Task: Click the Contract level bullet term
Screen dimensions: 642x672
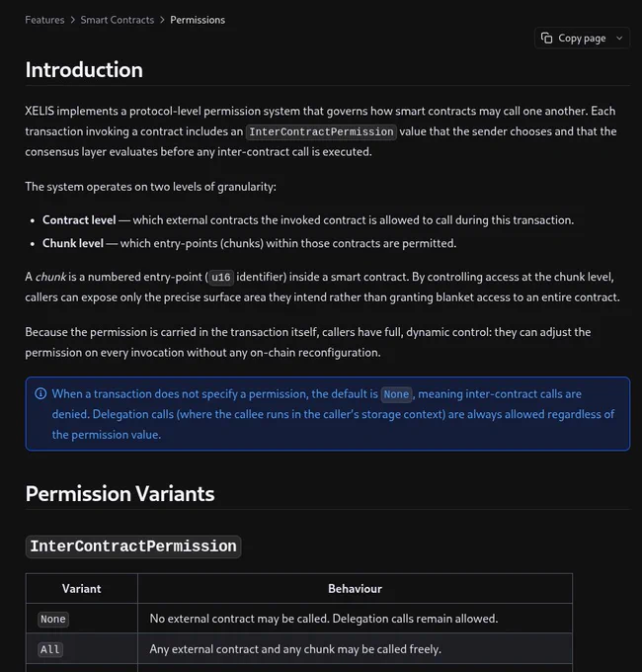Action: pos(79,220)
